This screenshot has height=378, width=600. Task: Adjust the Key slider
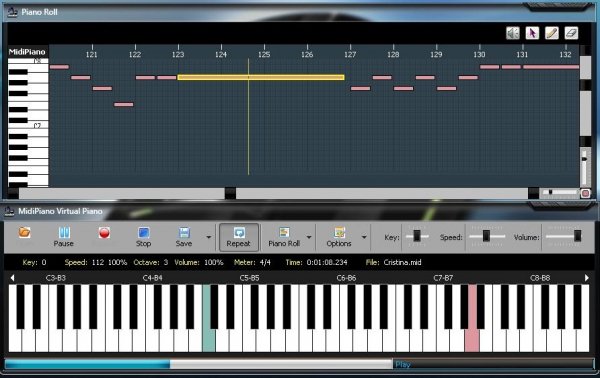click(x=417, y=236)
